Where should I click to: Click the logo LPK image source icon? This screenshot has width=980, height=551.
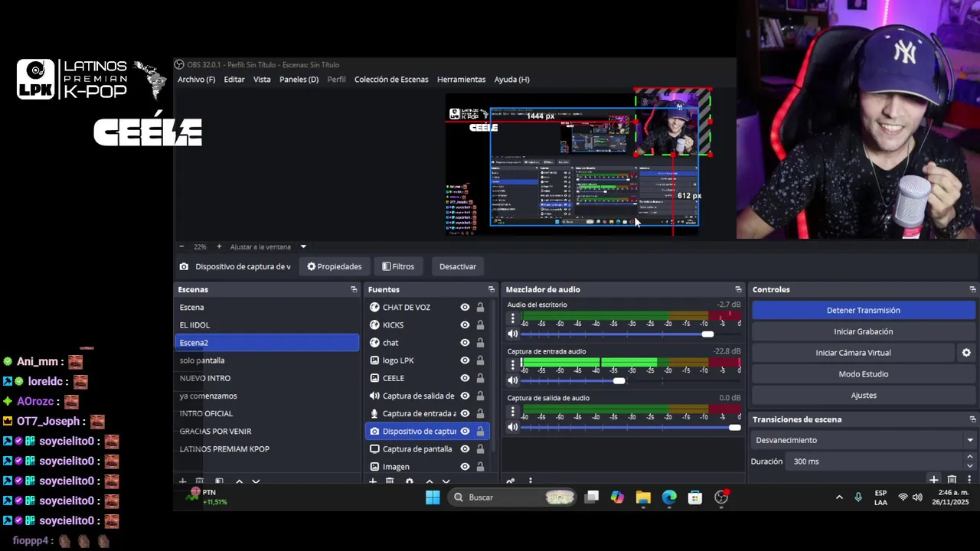click(x=374, y=360)
